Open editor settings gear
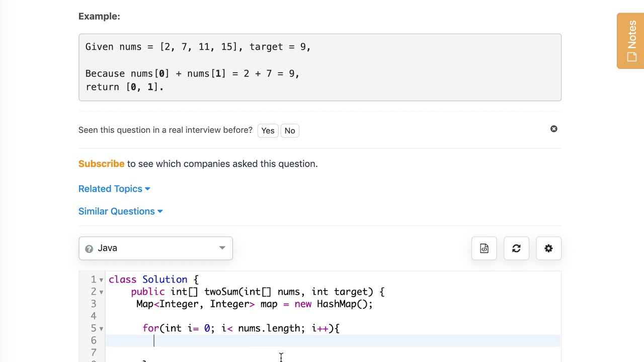The height and width of the screenshot is (362, 644). [548, 248]
